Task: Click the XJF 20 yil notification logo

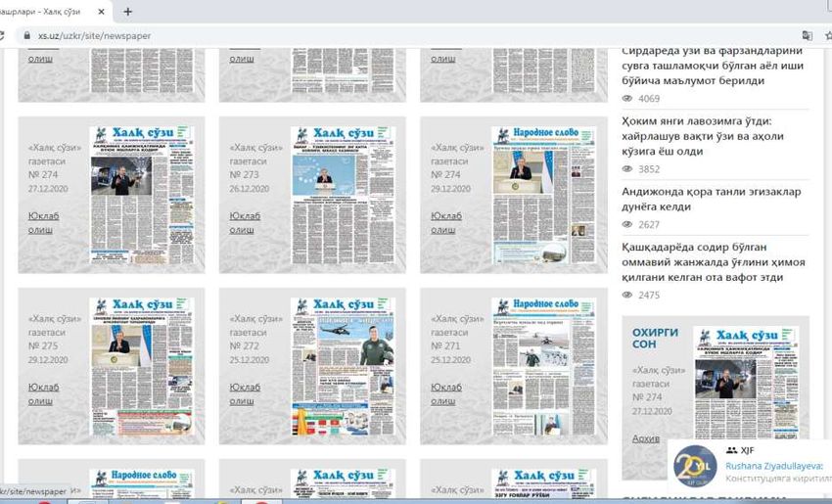Action: [695, 467]
